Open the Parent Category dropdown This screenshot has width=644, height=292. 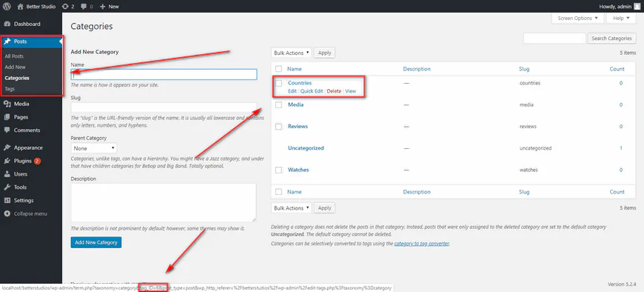tap(94, 148)
